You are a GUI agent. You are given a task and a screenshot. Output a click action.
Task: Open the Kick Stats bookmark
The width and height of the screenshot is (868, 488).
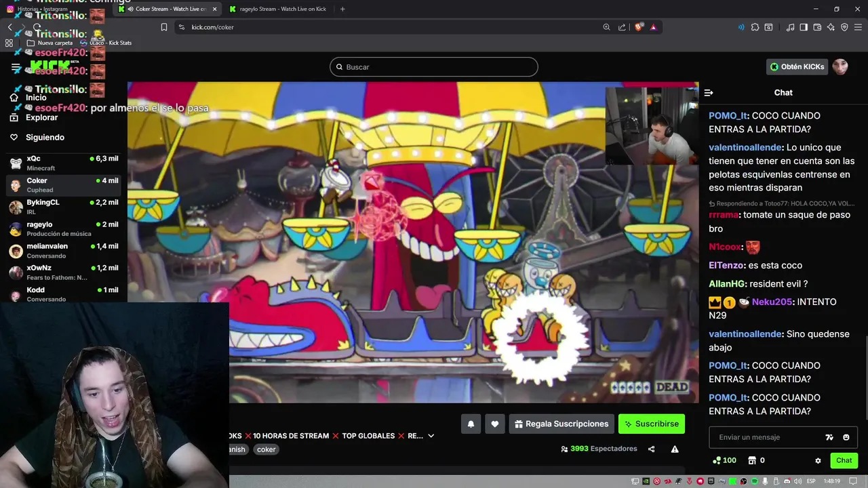[106, 43]
